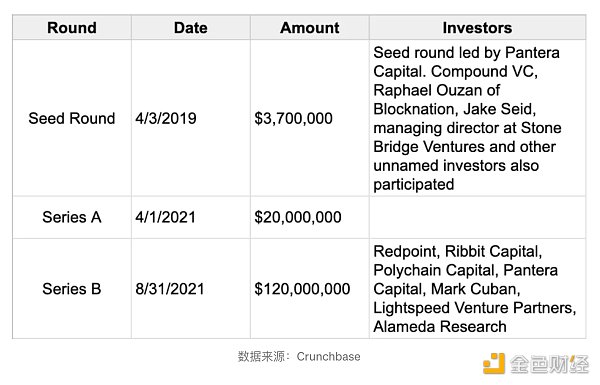Image resolution: width=600 pixels, height=385 pixels.
Task: Click the Investors column header
Action: click(478, 28)
